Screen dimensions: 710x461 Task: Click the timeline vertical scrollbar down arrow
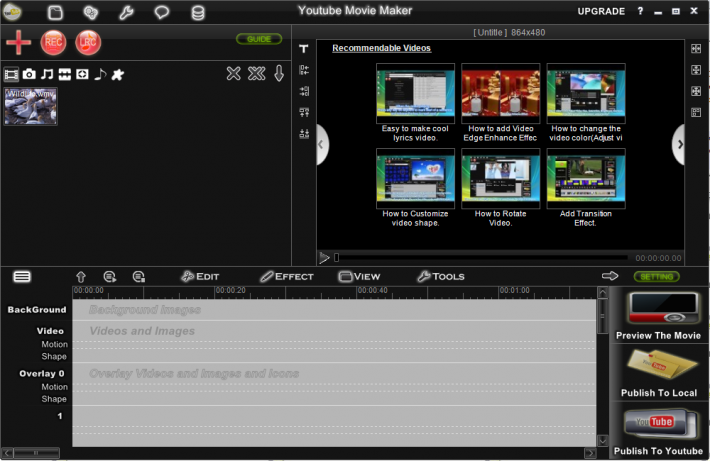602,440
